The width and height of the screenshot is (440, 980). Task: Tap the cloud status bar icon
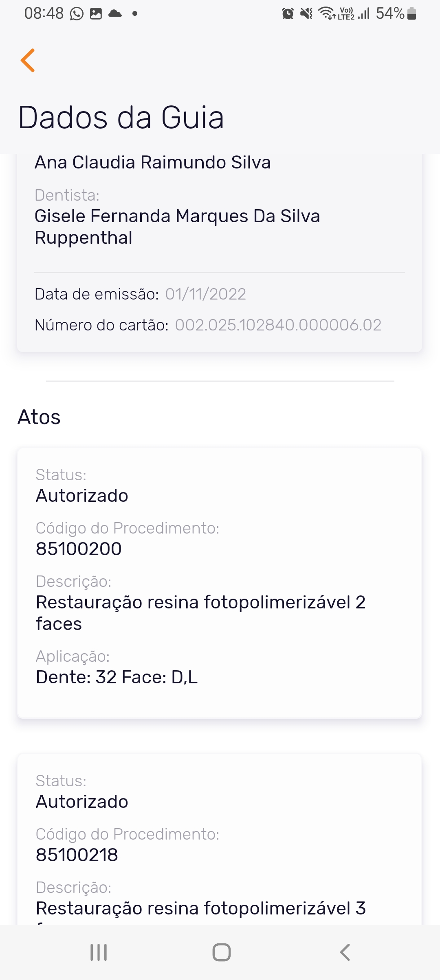point(115,14)
